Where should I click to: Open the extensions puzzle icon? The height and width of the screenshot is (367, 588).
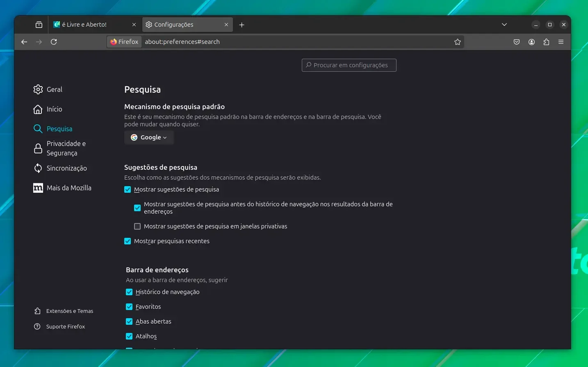546,42
